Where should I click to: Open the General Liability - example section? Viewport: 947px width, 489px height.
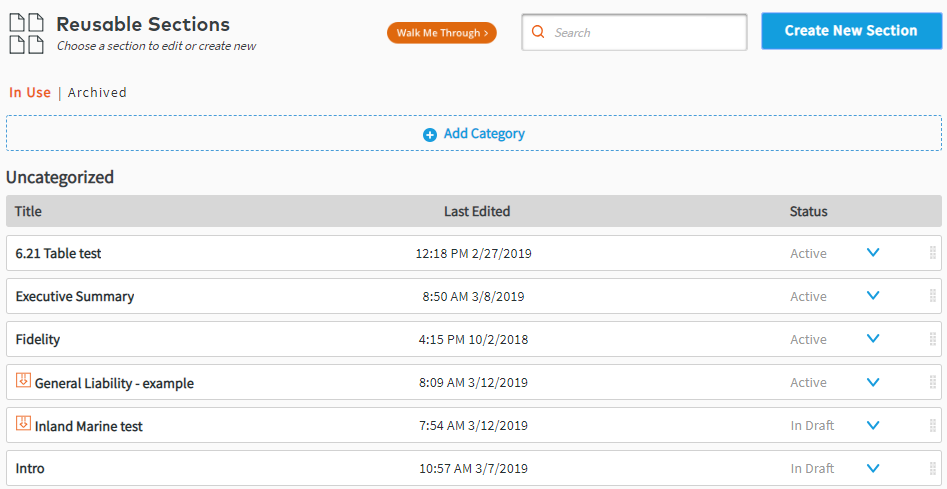point(114,383)
